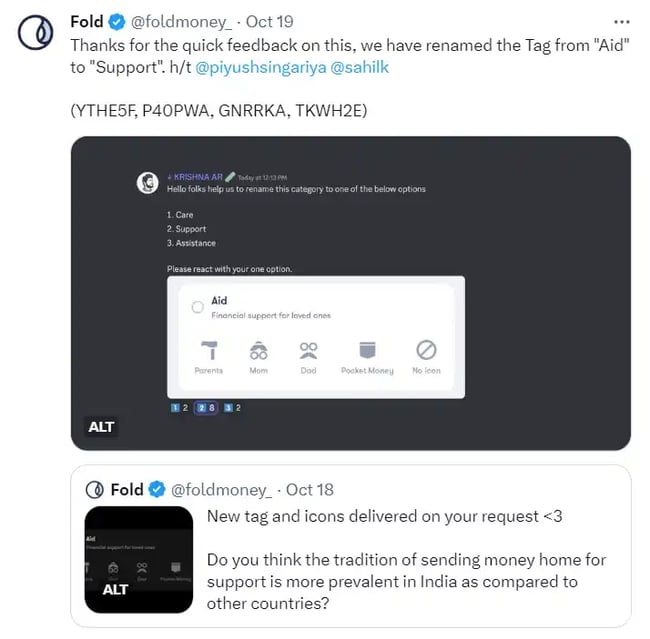Click the quoted tweet's Fold logo avatar
650x639 pixels.
[x=95, y=489]
